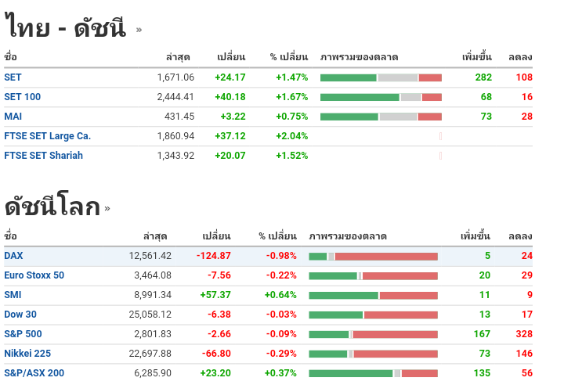The image size is (564, 392).
Task: Open FTSE SET Shariah index link
Action: 43,156
